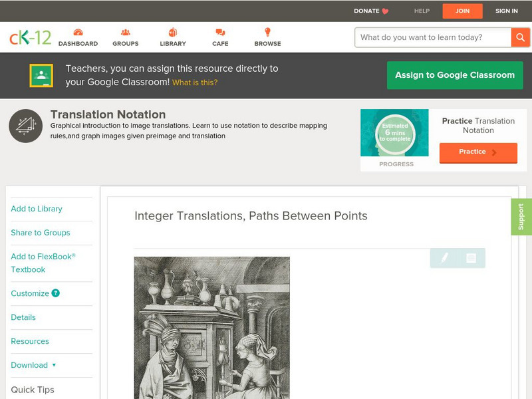The width and height of the screenshot is (532, 399).
Task: Select the highlighter pen annotation tool
Action: 444,258
